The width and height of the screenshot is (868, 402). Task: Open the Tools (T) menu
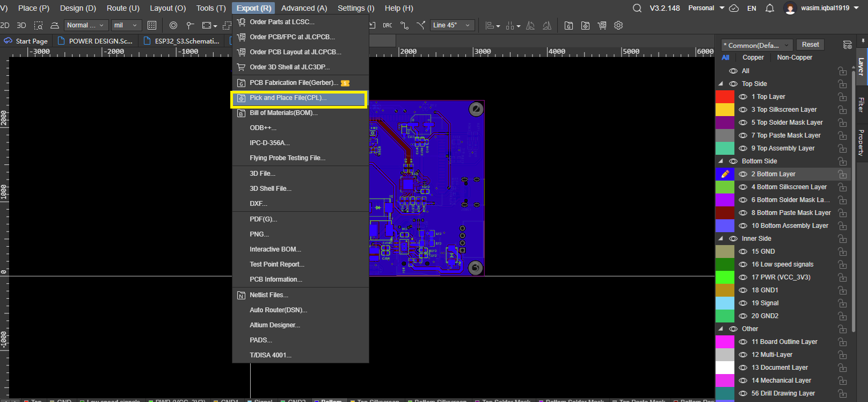(211, 8)
